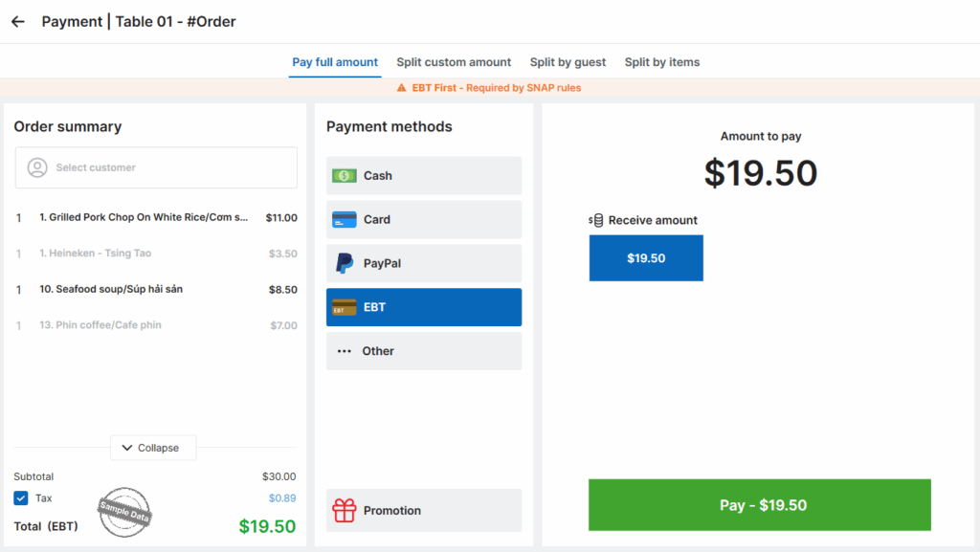Switch to Split custom amount tab

[454, 62]
